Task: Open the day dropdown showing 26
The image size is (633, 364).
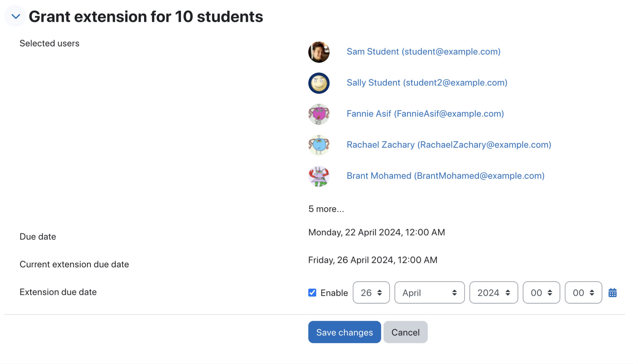Action: pos(371,292)
